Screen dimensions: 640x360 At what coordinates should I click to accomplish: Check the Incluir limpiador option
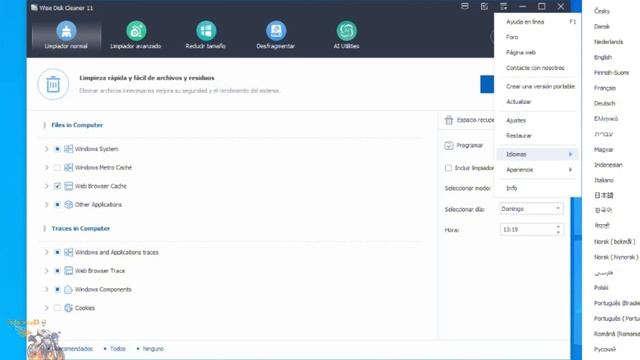[448, 168]
